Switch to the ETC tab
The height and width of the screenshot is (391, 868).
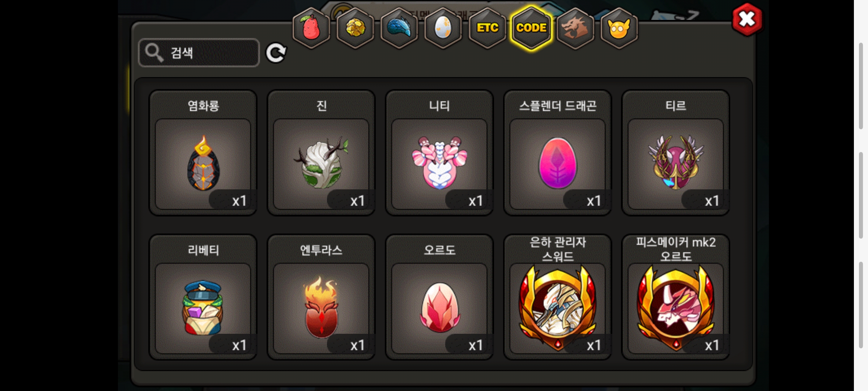click(x=487, y=28)
